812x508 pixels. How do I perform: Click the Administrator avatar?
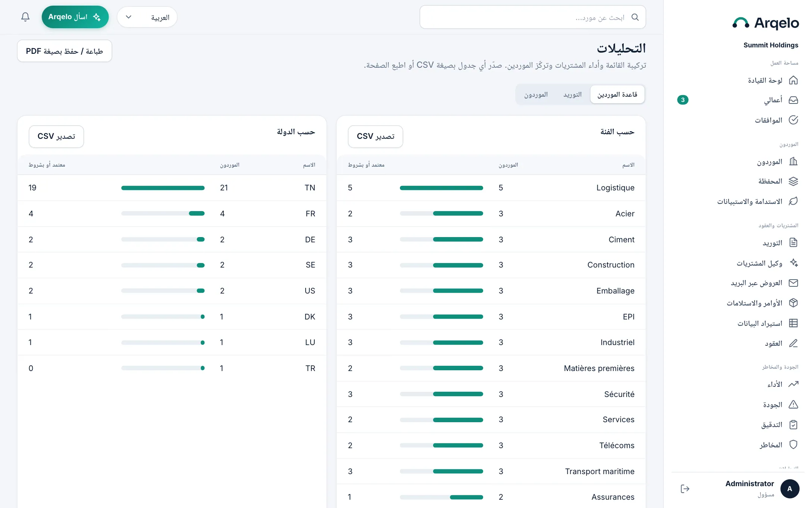tap(789, 489)
